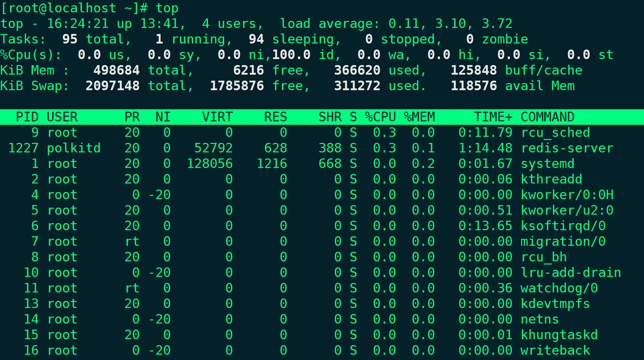
Task: Select the "USER" column header
Action: (62, 117)
